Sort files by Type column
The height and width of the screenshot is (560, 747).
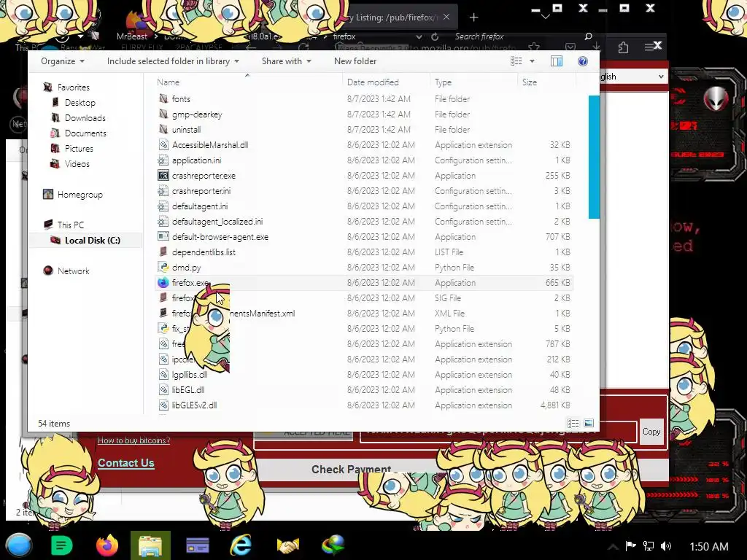(x=443, y=82)
